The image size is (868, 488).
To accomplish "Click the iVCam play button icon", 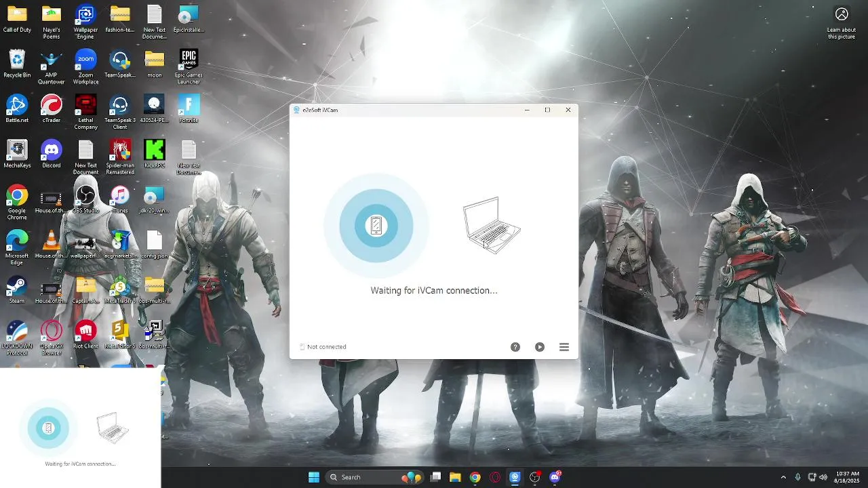I will [x=540, y=347].
